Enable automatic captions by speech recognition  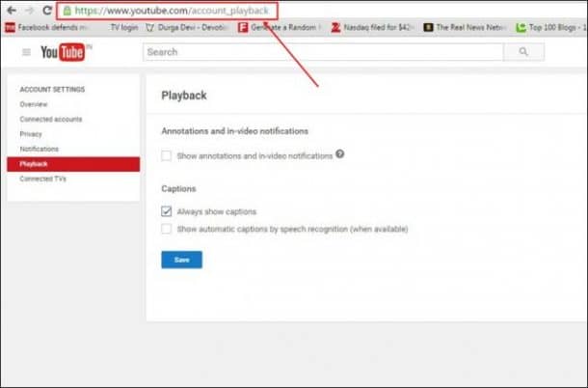click(x=167, y=229)
